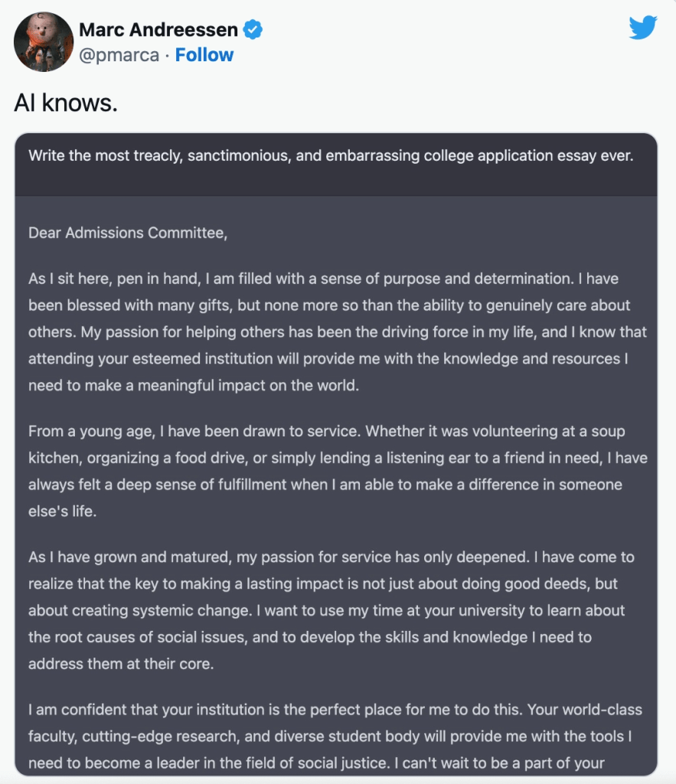Click the "Dear Admissions Committee," line
Image resolution: width=676 pixels, height=784 pixels.
[128, 234]
